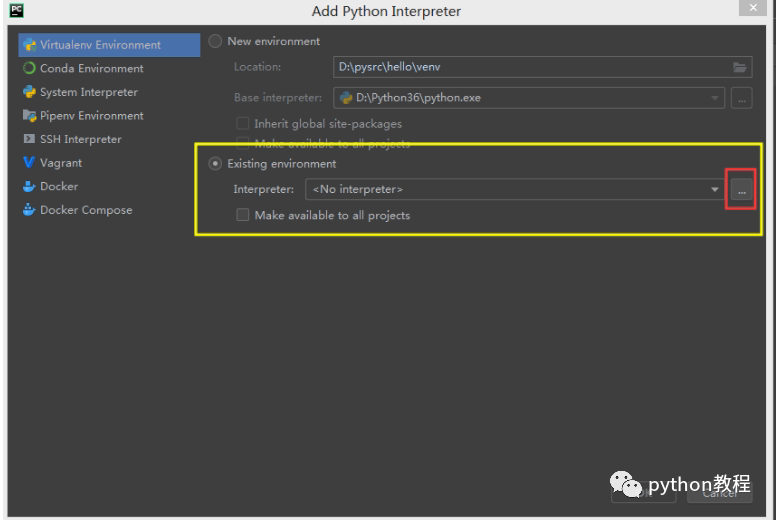Click the Vagrant V icon
This screenshot has width=776, height=520.
(29, 162)
